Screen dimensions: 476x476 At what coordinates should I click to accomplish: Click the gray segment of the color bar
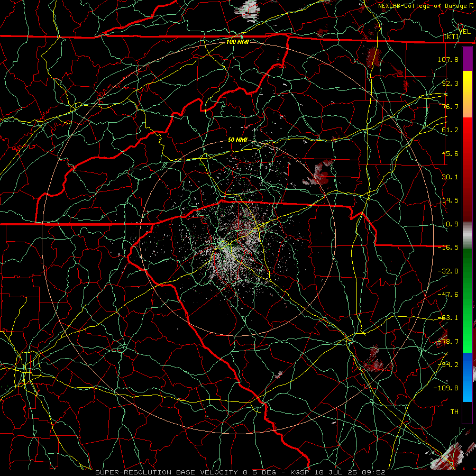[467, 235]
